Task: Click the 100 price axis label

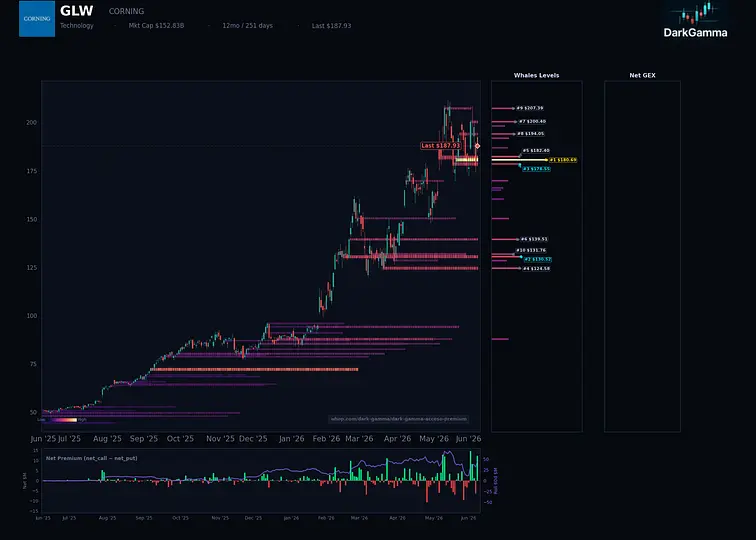Action: tap(31, 316)
